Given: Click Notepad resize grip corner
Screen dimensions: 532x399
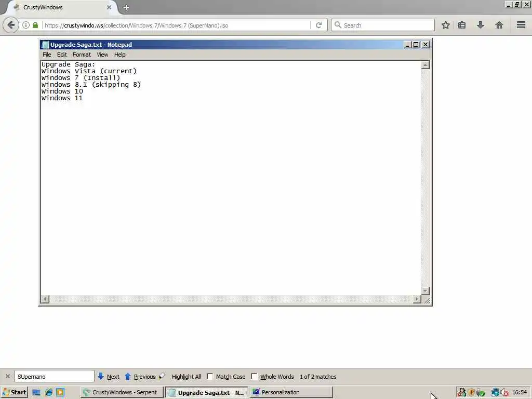Looking at the screenshot, I should click(426, 300).
